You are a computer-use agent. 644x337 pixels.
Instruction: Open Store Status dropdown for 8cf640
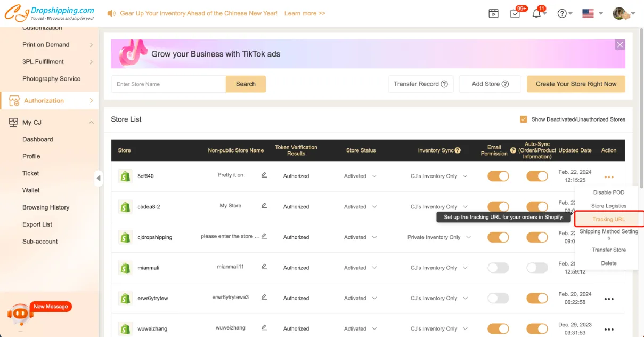click(x=360, y=176)
